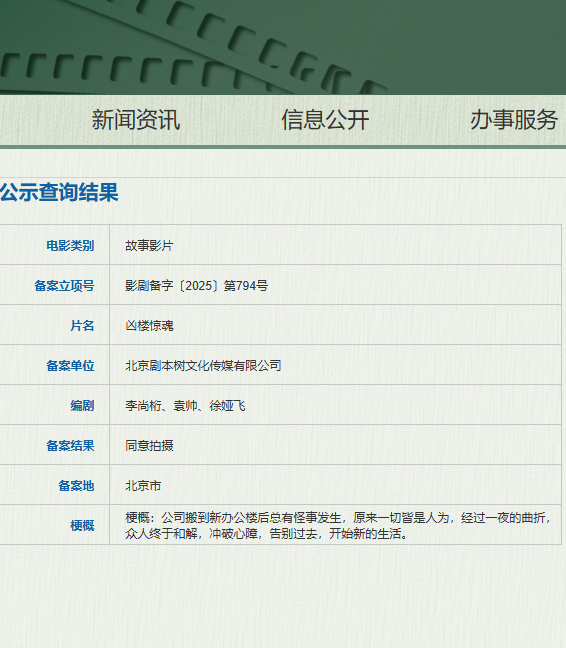Screen dimensions: 566x648
Task: Click the 同意拍摄 result value
Action: 149,446
